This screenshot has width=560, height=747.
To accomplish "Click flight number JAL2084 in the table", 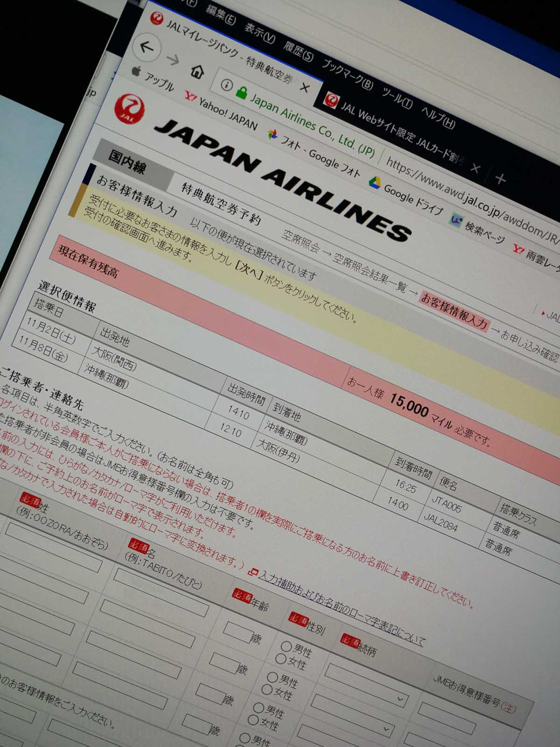I will point(441,523).
